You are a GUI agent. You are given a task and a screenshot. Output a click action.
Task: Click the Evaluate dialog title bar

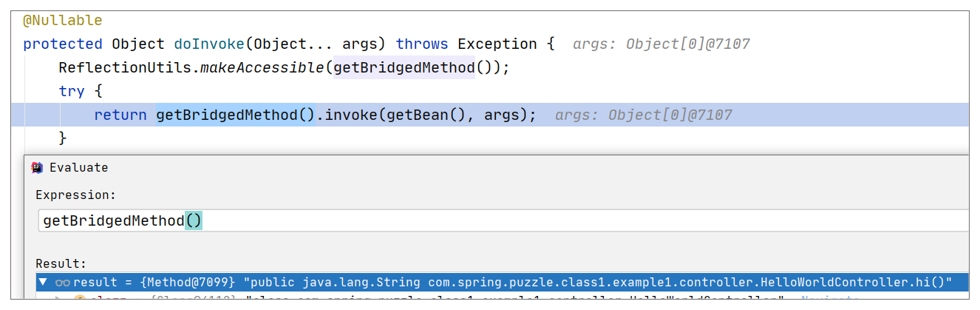(x=443, y=168)
